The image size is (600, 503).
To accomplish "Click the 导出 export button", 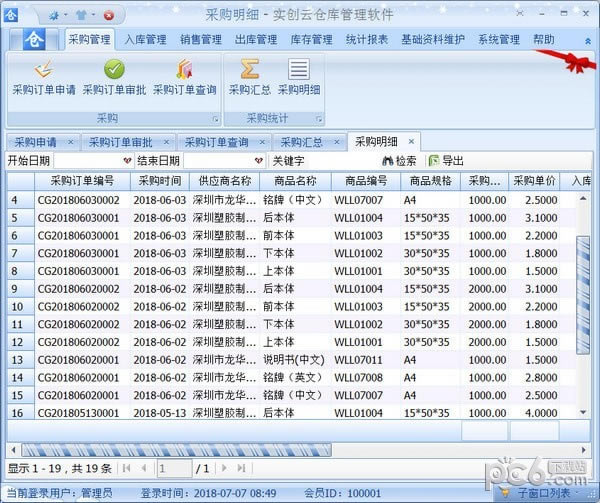I will point(446,160).
